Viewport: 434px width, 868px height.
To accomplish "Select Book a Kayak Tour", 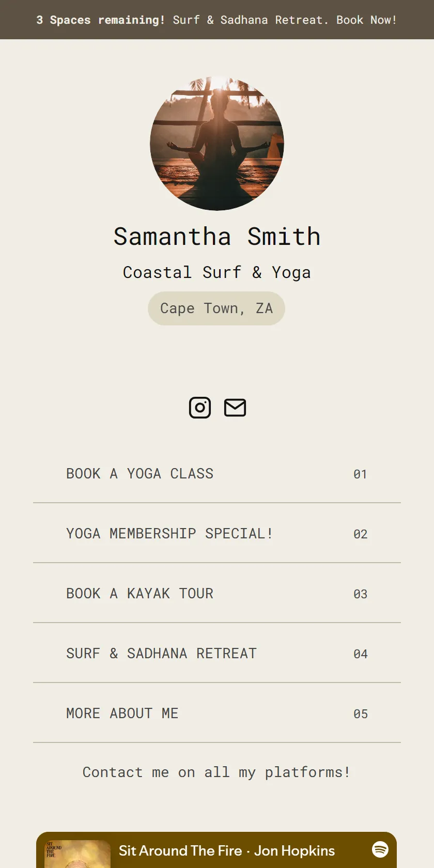I will point(217,593).
